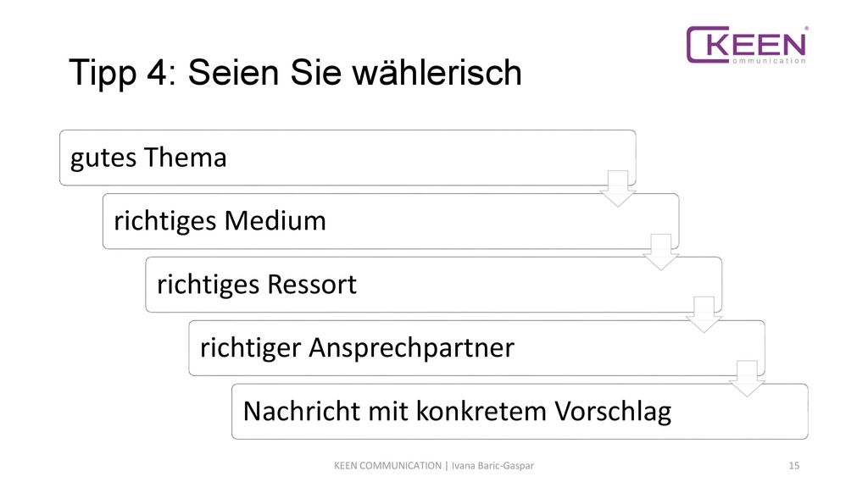This screenshot has width=868, height=488.
Task: Click the slide title 'Tipp 4: Seien Sie wählerisch'
Action: point(295,73)
